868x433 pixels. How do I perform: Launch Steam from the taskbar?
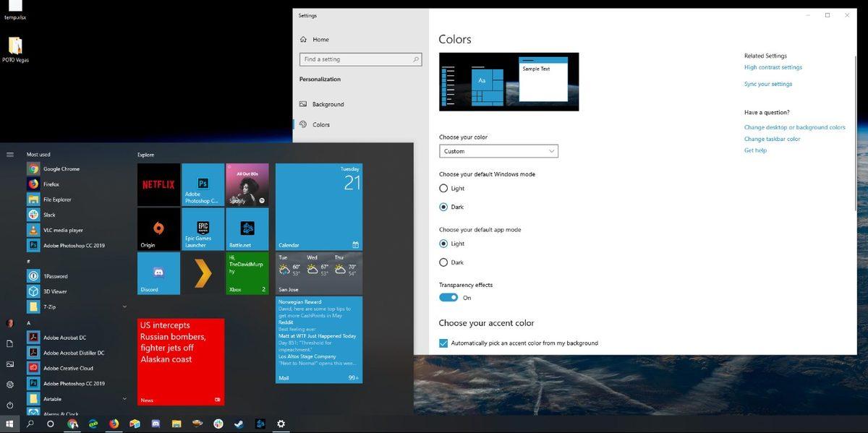[x=239, y=424]
